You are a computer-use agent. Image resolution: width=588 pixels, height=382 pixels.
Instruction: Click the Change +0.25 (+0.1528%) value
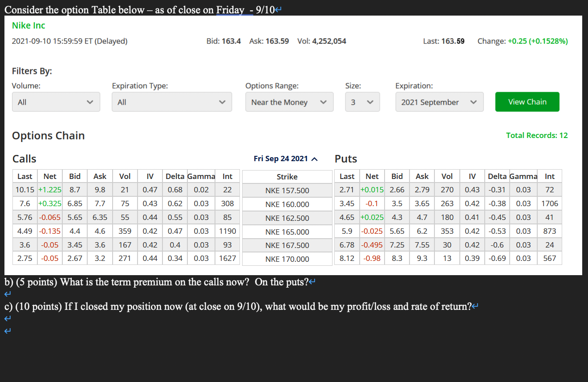coord(523,41)
